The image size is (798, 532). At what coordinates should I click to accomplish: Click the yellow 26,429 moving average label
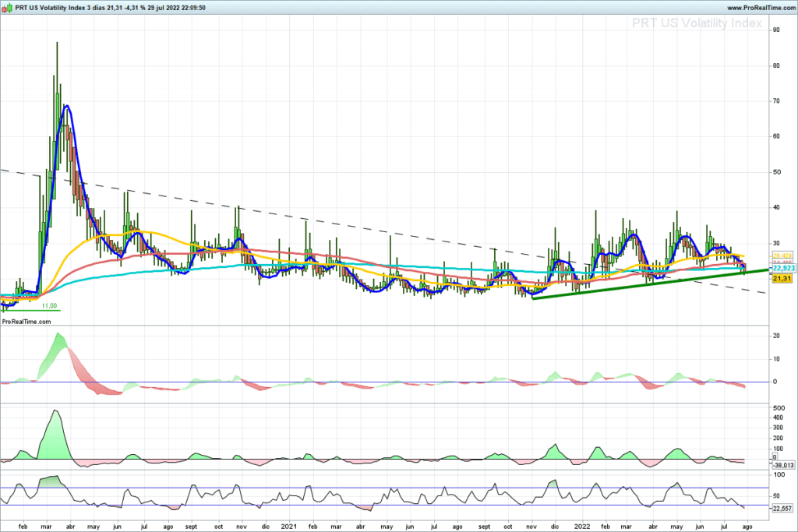(x=782, y=255)
